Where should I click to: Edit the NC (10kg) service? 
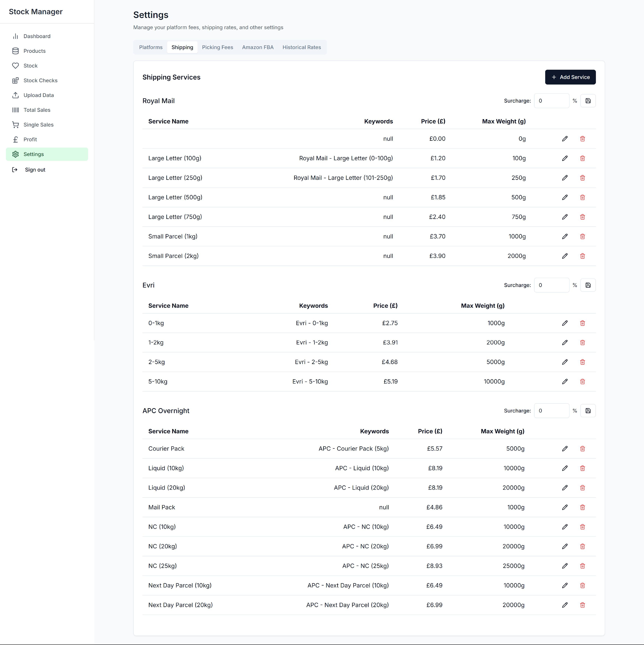click(x=565, y=527)
